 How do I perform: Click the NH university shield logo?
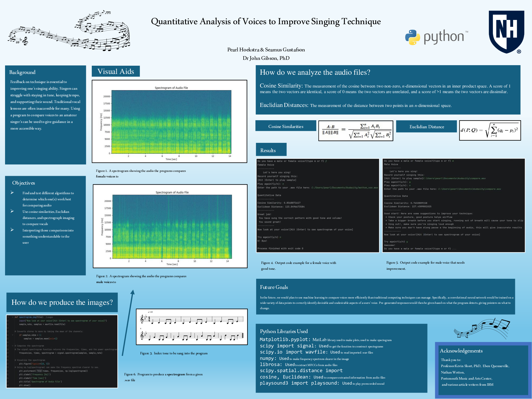[506, 31]
